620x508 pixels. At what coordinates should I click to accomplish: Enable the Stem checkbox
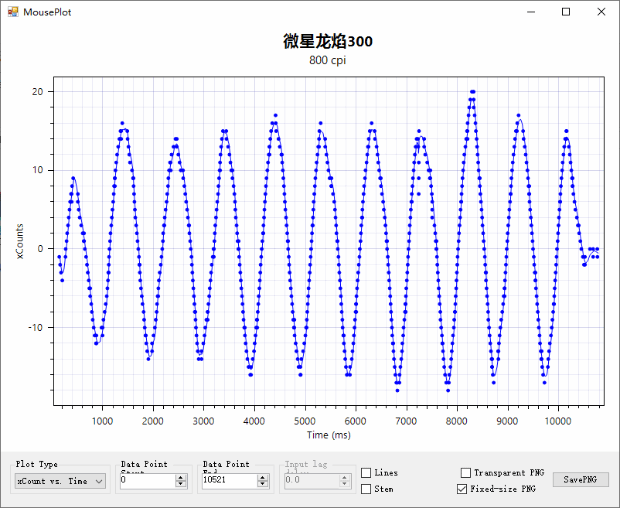[366, 489]
